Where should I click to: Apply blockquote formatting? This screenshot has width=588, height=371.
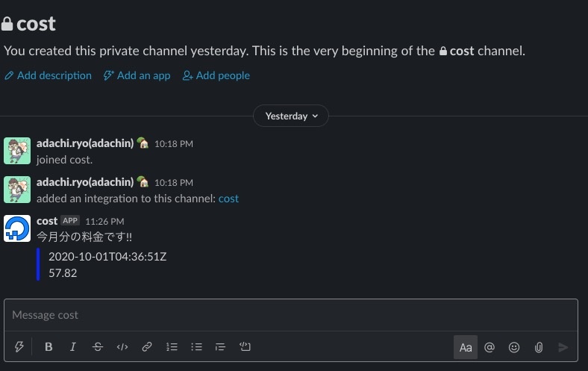point(220,347)
